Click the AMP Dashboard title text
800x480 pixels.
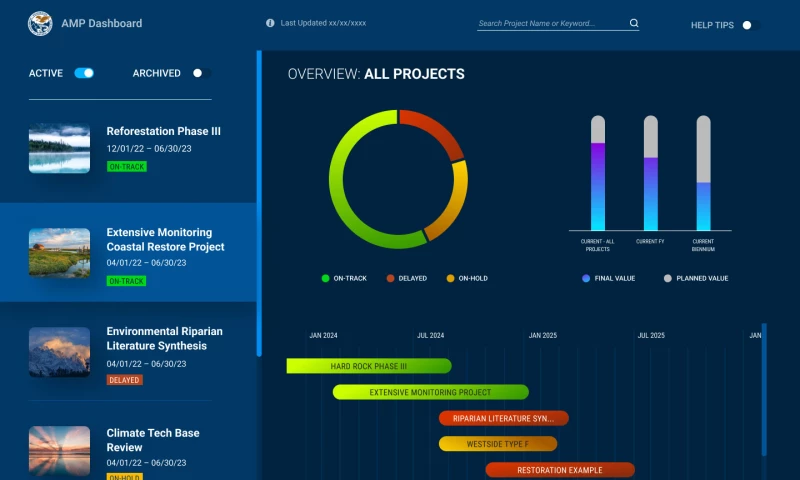coord(102,23)
